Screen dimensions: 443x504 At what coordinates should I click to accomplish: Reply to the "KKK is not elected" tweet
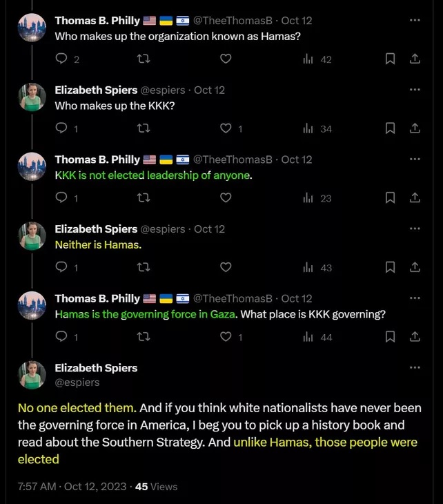(61, 198)
